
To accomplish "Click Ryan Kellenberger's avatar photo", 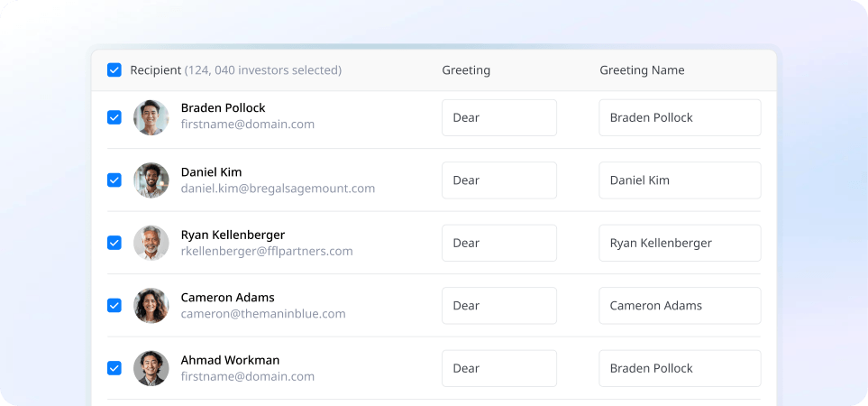I will [x=151, y=243].
